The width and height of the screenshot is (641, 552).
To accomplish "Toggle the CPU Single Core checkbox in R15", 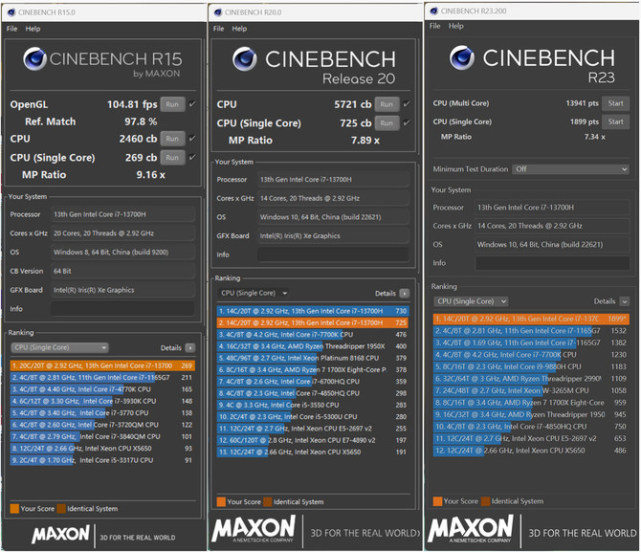I will (x=192, y=157).
